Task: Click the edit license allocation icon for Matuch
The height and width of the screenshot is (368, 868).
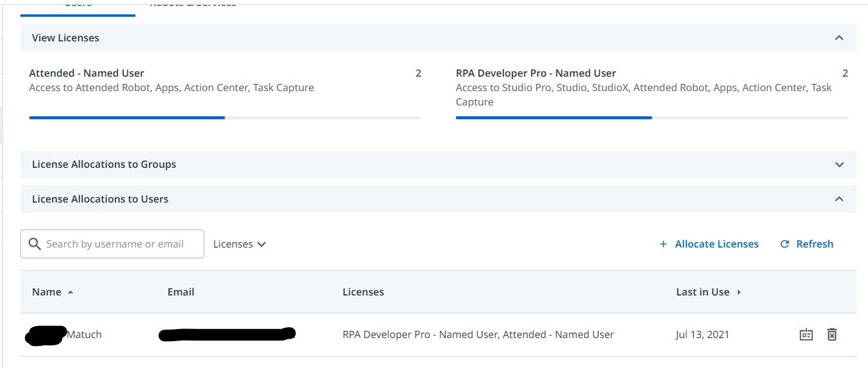Action: (x=806, y=334)
